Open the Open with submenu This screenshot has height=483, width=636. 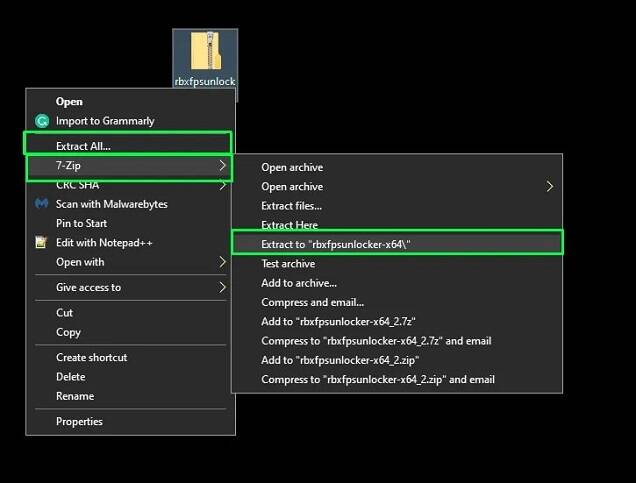click(x=130, y=262)
